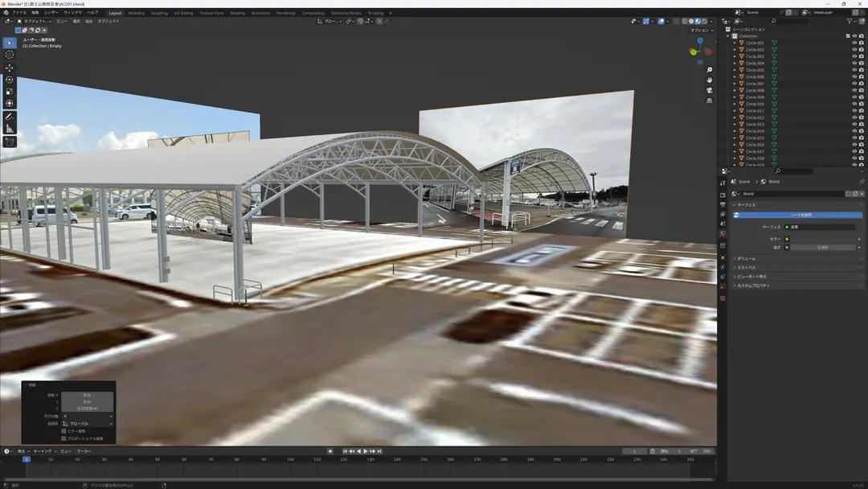
Task: Activate the Select Box tool
Action: (10, 43)
